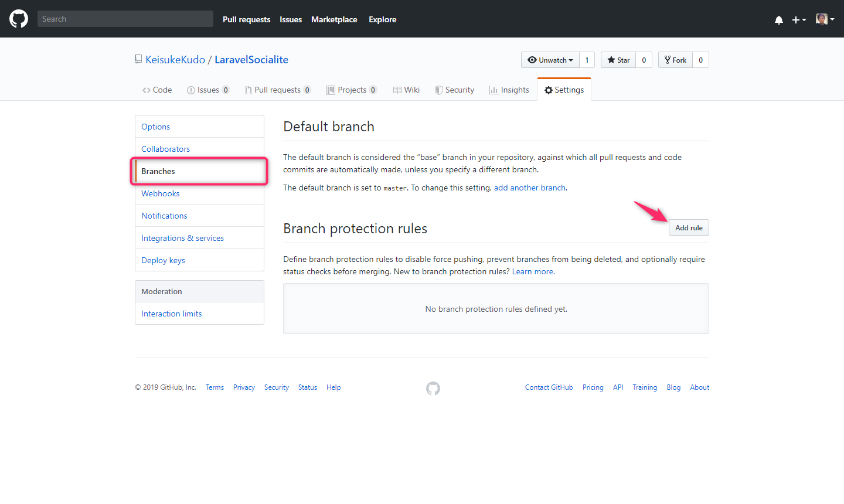Select Notifications in settings sidebar
The image size is (844, 504).
point(199,216)
